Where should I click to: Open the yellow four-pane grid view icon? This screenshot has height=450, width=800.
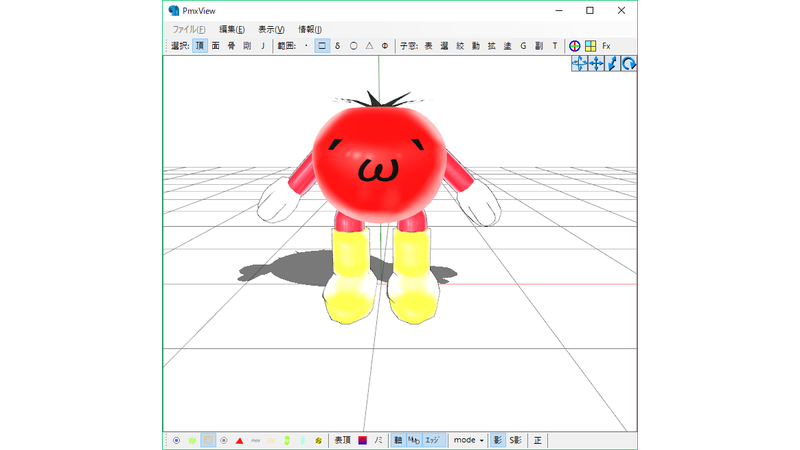tap(590, 46)
